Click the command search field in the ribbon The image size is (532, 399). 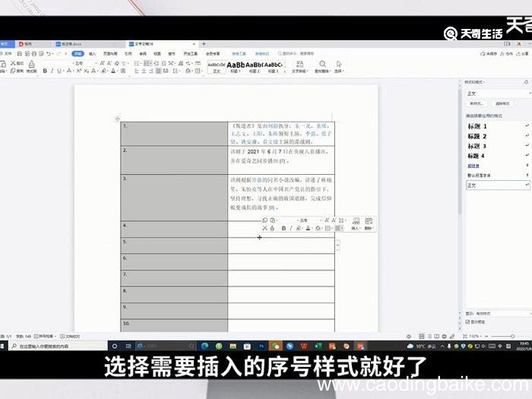(x=296, y=54)
